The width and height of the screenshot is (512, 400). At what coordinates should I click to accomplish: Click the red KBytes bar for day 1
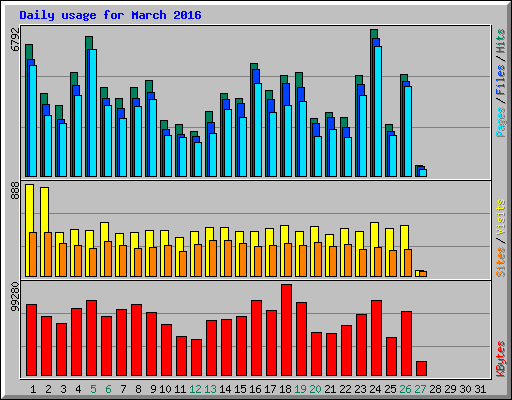pyautogui.click(x=31, y=340)
